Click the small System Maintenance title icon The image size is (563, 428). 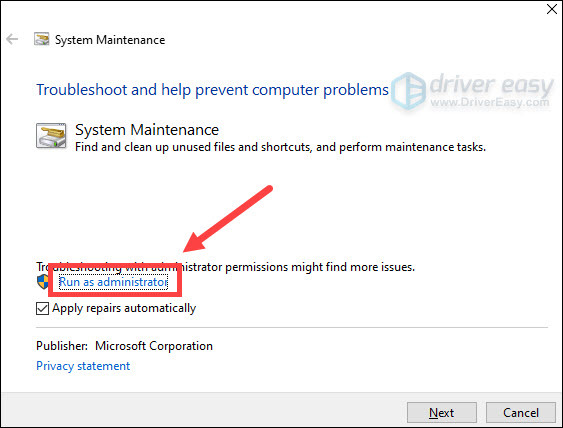pyautogui.click(x=42, y=39)
